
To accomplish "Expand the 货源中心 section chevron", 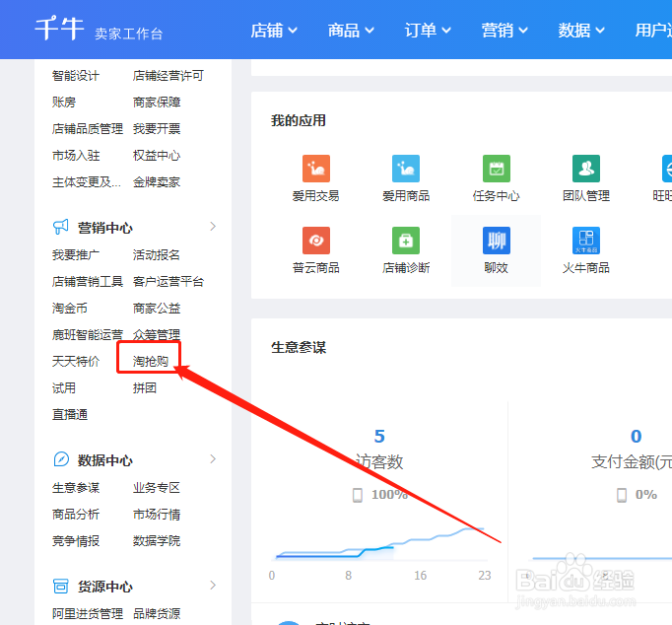I will tap(213, 586).
